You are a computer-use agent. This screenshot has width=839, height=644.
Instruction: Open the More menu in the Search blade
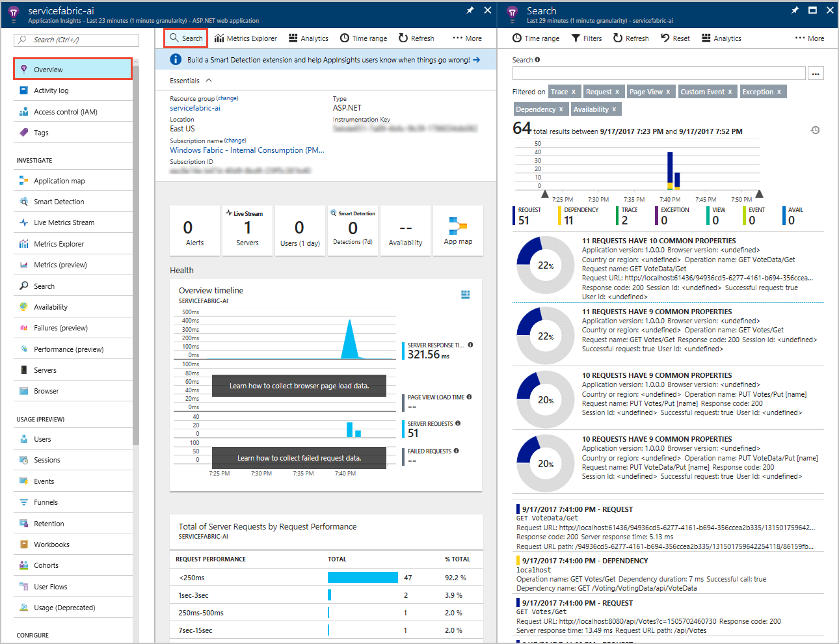tap(810, 38)
